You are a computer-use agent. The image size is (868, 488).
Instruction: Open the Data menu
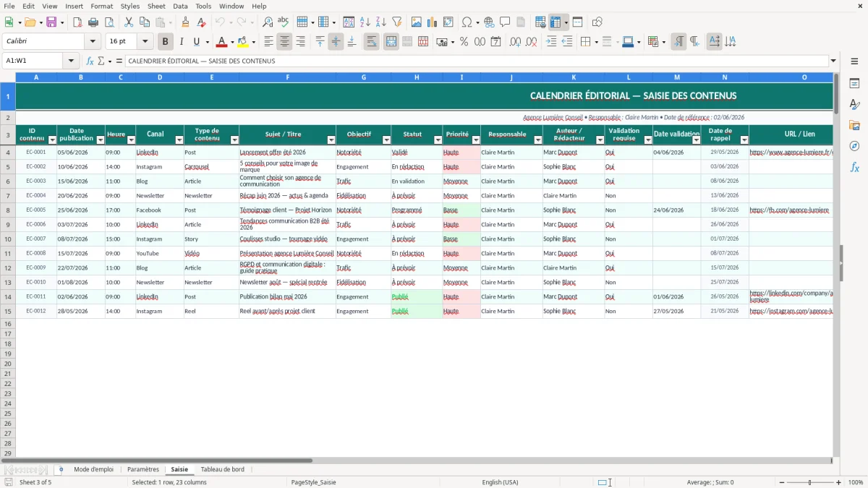click(180, 6)
